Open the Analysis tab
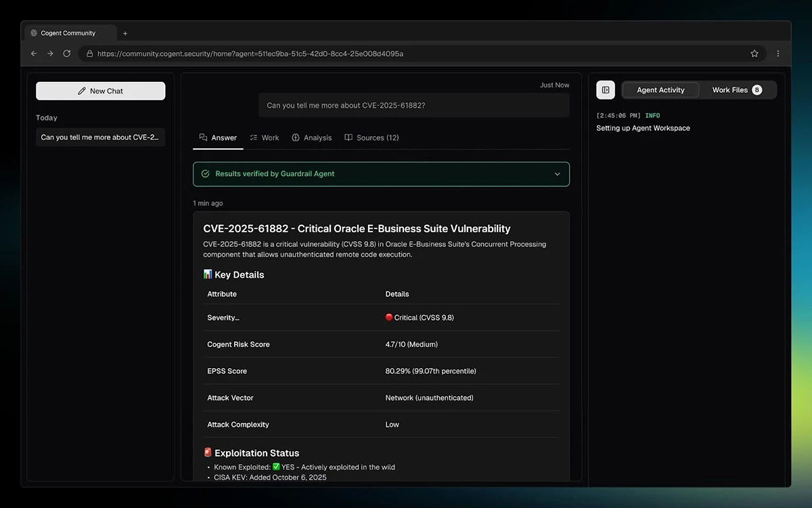 (311, 137)
